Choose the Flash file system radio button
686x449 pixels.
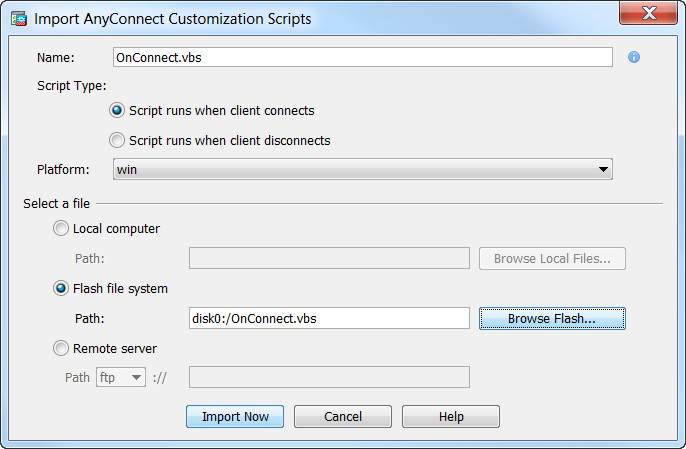[x=61, y=288]
